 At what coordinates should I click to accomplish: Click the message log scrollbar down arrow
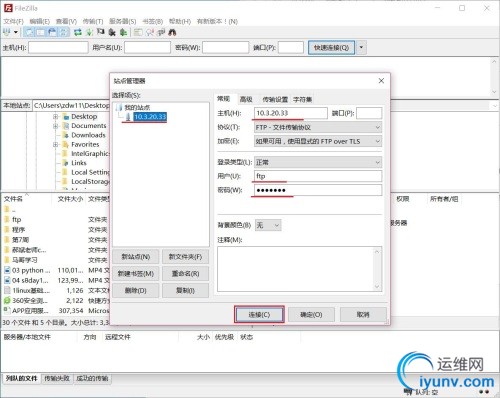(x=494, y=92)
